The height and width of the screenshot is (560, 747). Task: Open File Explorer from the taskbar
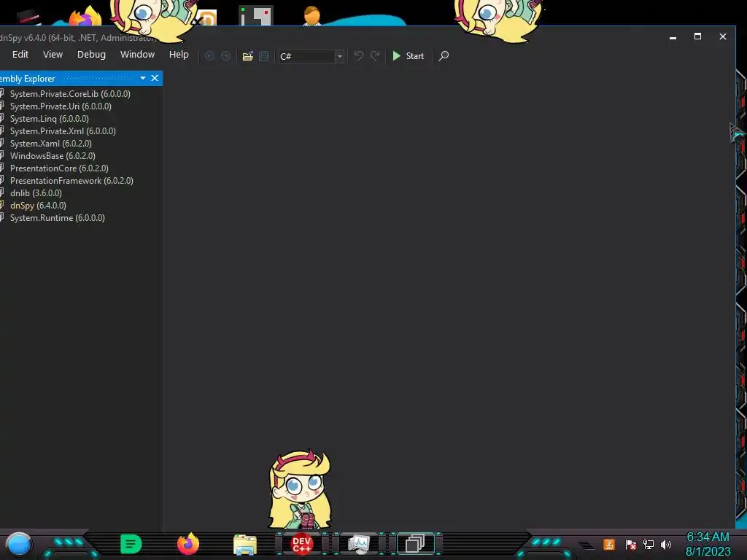[x=245, y=545]
